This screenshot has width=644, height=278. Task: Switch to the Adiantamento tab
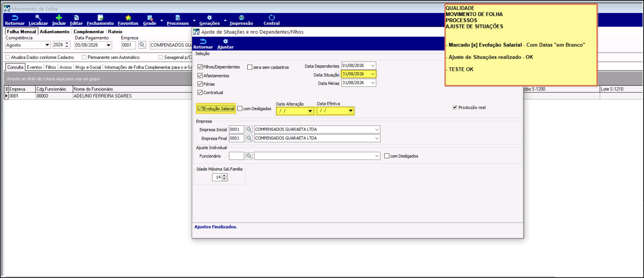pyautogui.click(x=54, y=32)
